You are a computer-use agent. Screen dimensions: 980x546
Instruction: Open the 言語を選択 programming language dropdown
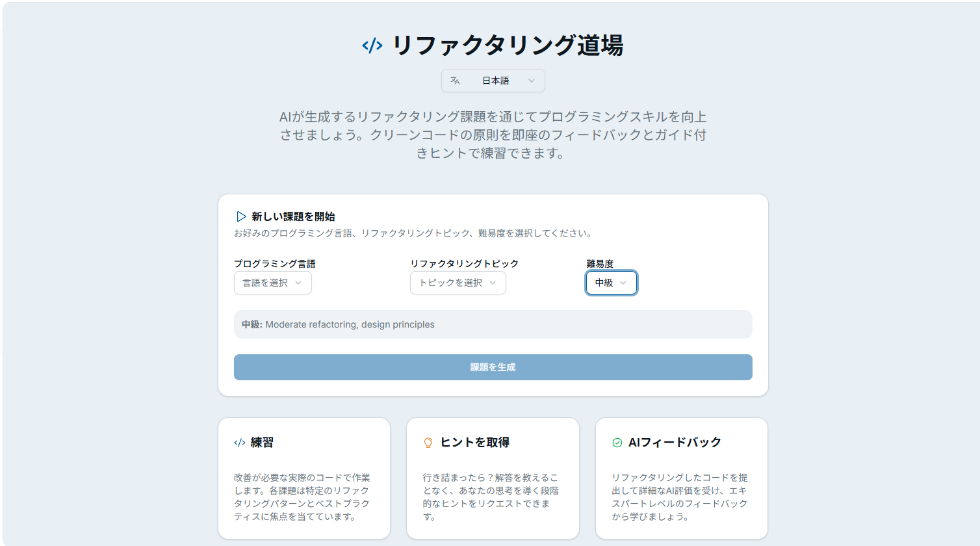[273, 283]
